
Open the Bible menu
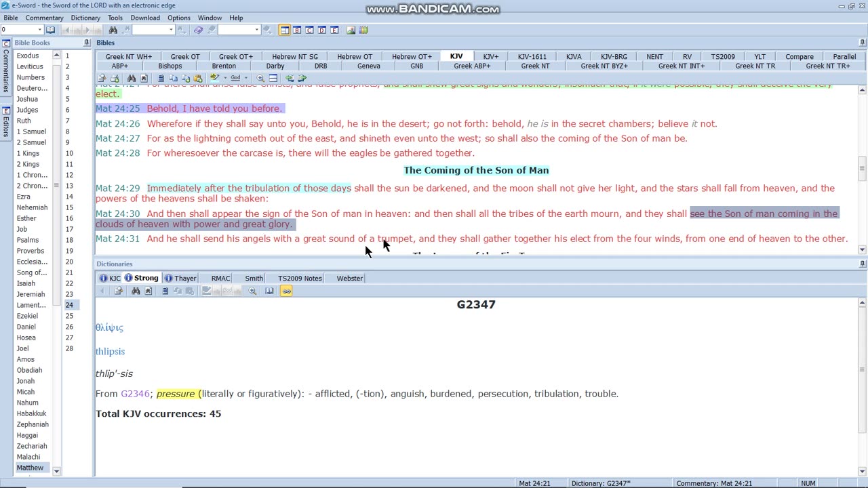click(11, 18)
